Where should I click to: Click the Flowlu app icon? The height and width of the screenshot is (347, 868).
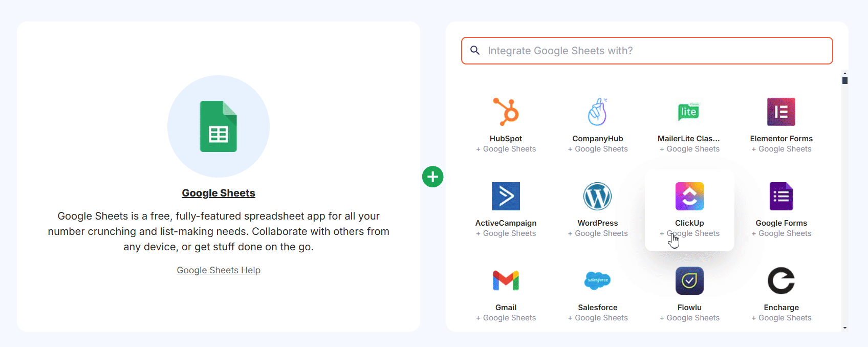coord(689,280)
